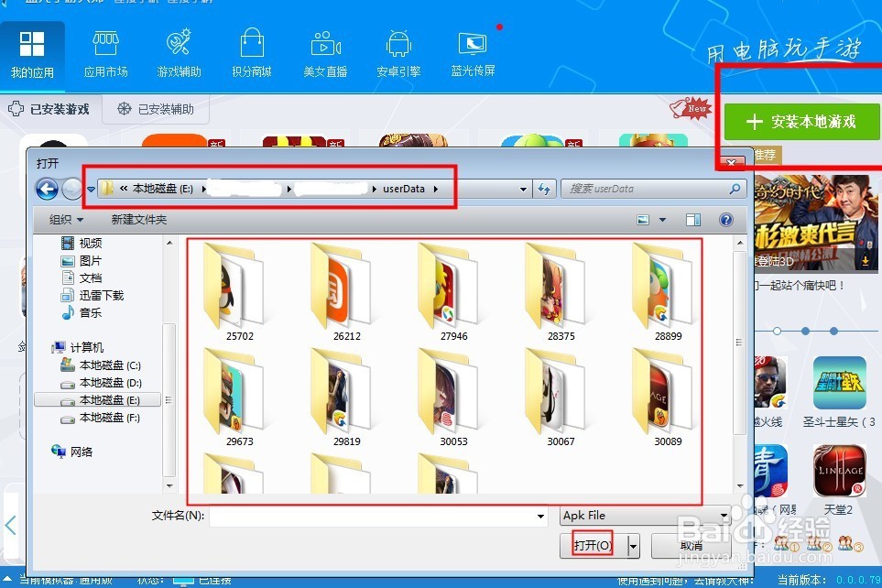
Task: Select 网络 in the navigation pane
Action: point(72,452)
